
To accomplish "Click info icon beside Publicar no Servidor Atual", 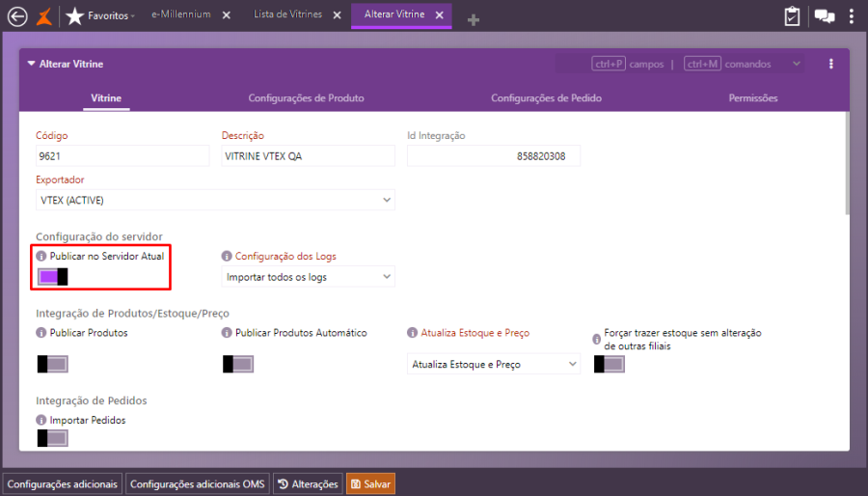I will 41,257.
